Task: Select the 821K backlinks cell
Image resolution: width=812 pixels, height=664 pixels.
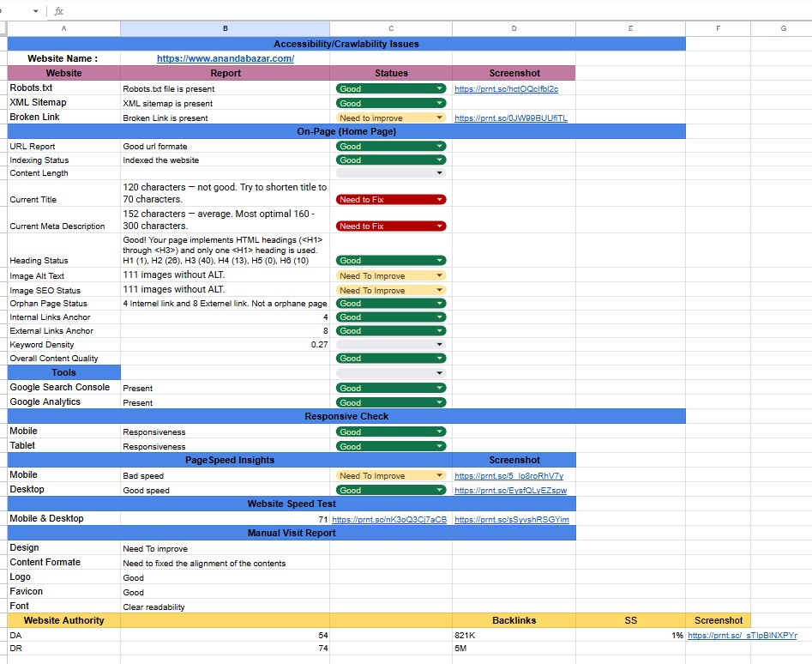Action: 514,635
